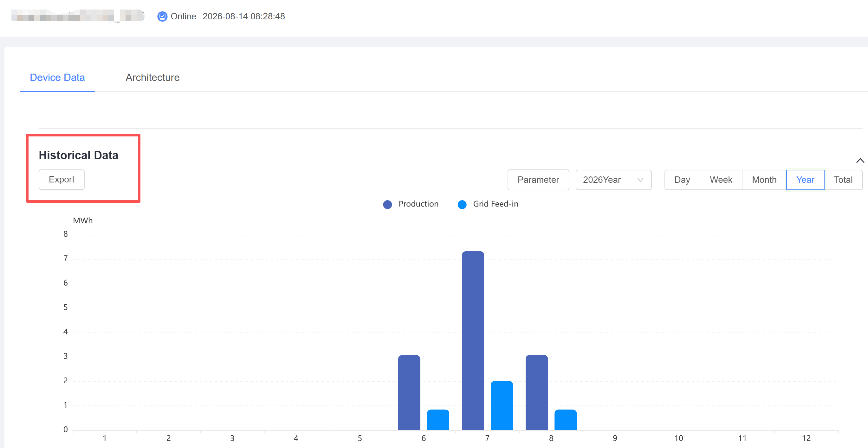Click the month 6 Production bar

tap(409, 393)
